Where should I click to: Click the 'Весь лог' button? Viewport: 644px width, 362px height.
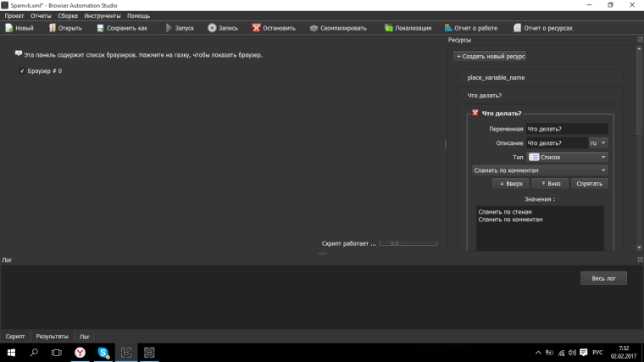(603, 278)
